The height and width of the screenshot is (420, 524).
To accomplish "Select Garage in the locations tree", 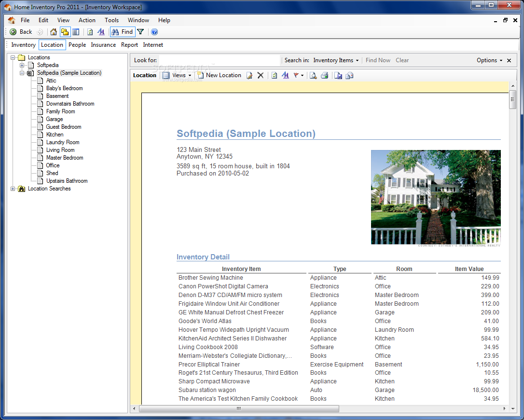I will coord(55,119).
